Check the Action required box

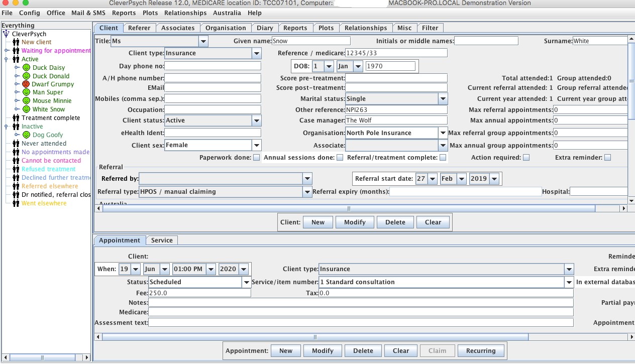pyautogui.click(x=526, y=158)
